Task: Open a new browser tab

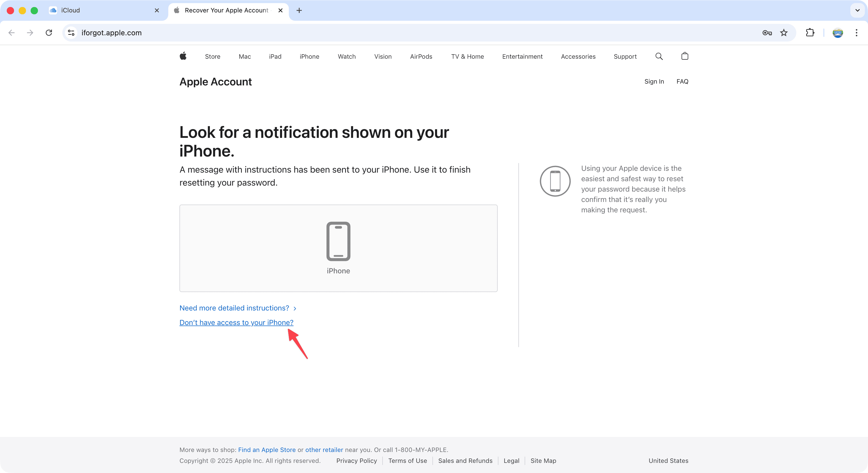Action: tap(299, 10)
